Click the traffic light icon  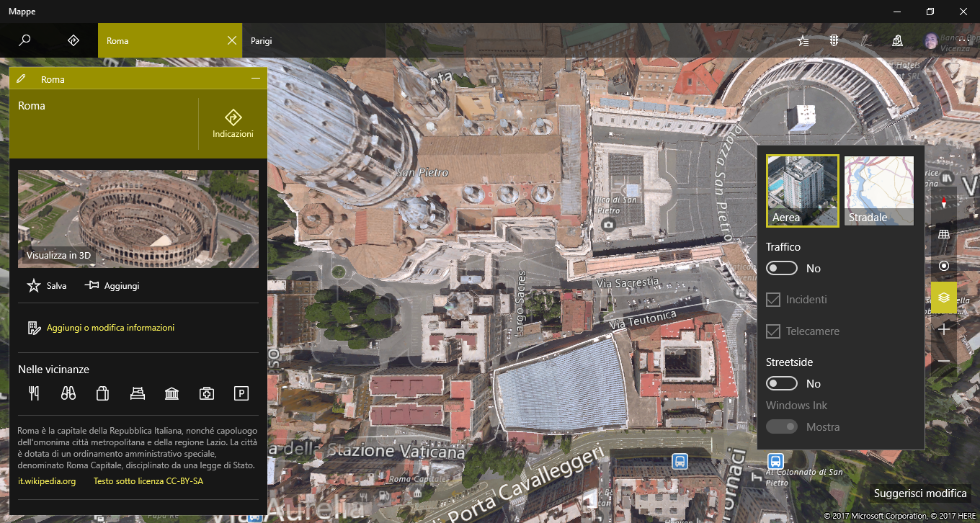click(x=834, y=41)
